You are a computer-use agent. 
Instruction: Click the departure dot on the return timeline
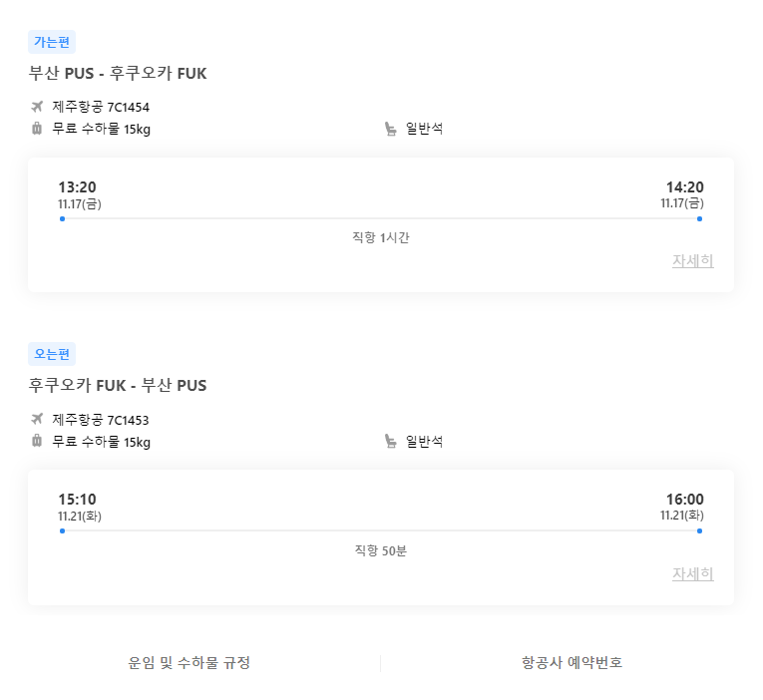pyautogui.click(x=62, y=530)
